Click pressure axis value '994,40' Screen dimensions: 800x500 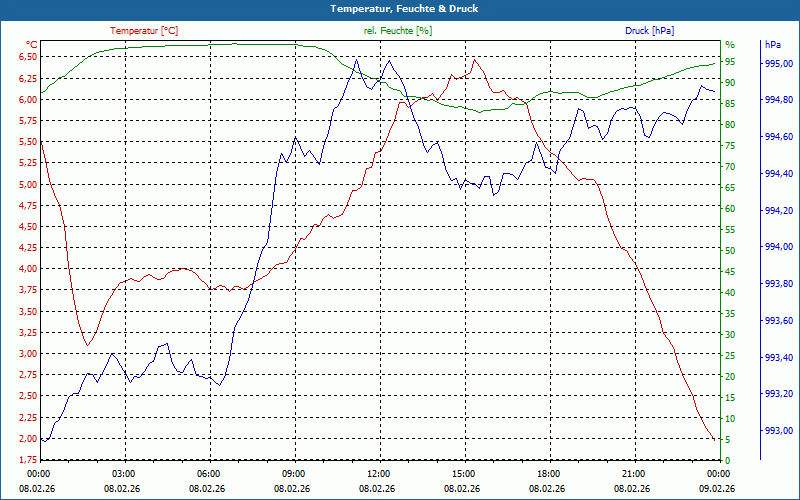pos(779,173)
